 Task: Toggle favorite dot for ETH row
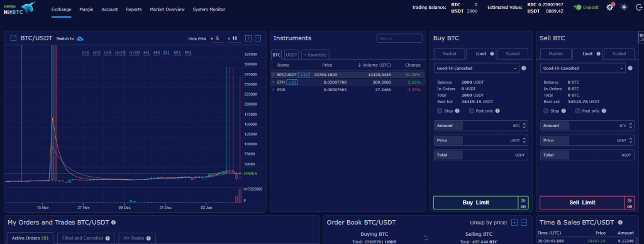[273, 82]
